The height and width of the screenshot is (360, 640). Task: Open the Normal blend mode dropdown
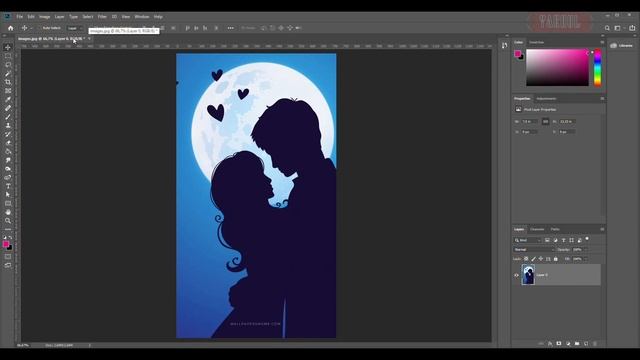534,249
